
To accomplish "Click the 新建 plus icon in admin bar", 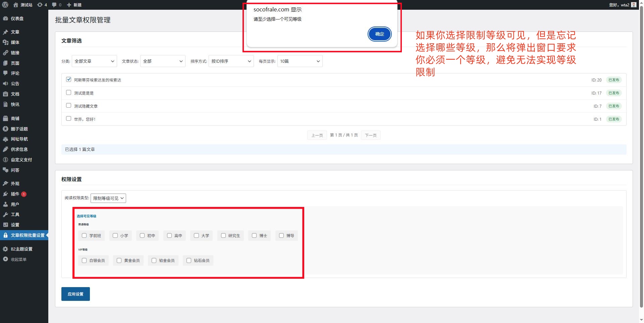I will pyautogui.click(x=69, y=5).
